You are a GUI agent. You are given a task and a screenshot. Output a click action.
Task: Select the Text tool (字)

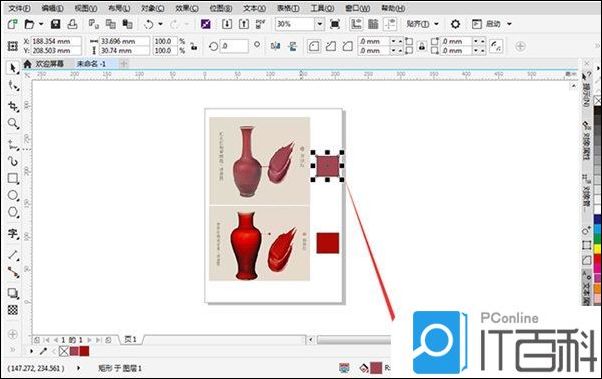pyautogui.click(x=13, y=233)
